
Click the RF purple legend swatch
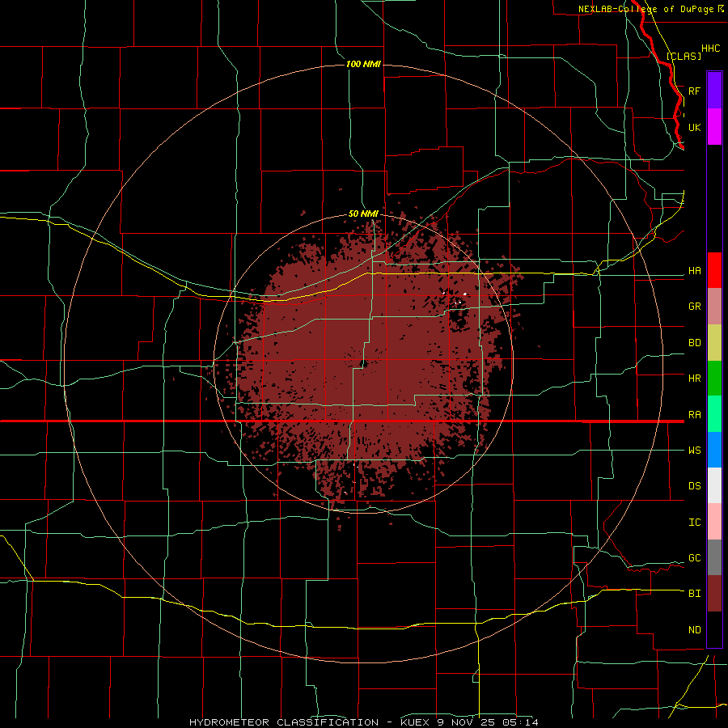point(714,91)
